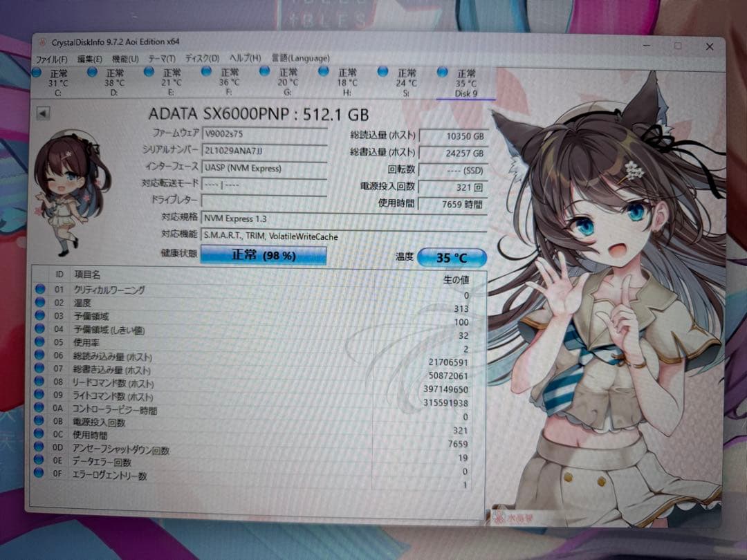The width and height of the screenshot is (747, 560).
Task: Click the status dot beside アンセーフシャットダウン回数
Action: 39,447
